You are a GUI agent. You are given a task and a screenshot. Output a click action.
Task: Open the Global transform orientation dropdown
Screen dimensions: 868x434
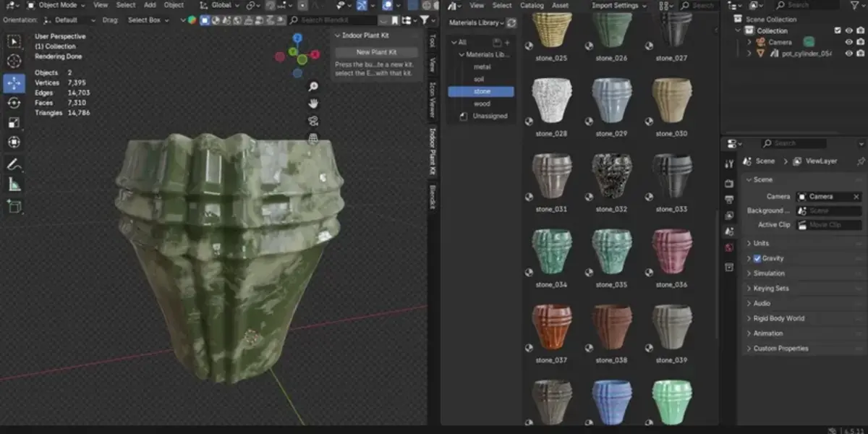(x=221, y=5)
